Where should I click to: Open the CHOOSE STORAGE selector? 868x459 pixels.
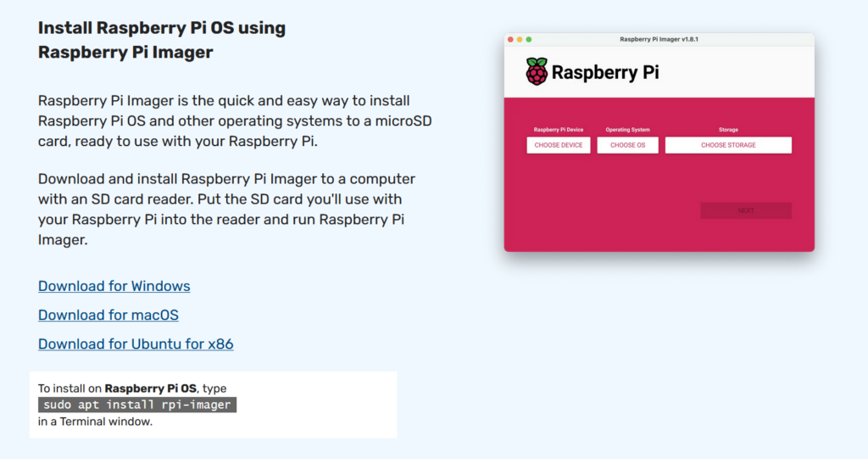pos(728,145)
